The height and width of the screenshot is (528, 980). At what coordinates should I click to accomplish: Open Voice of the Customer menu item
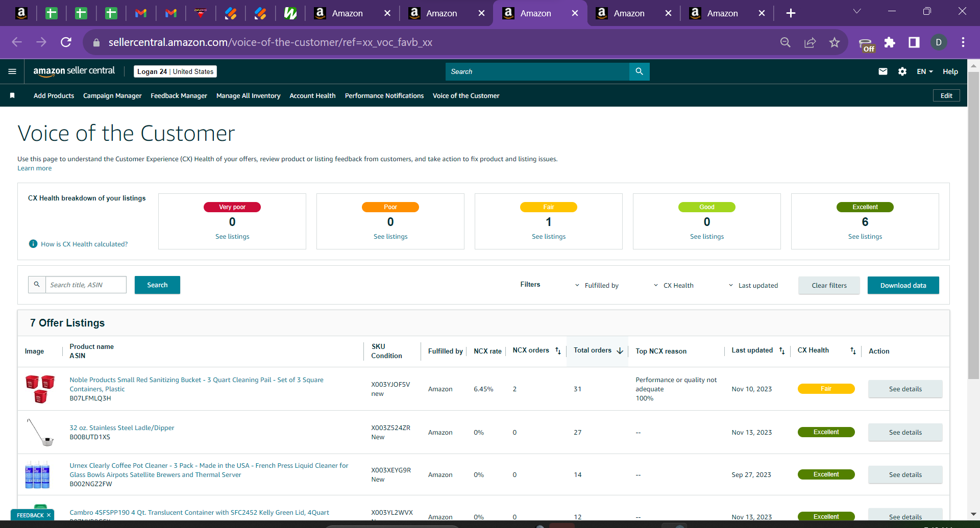coord(466,95)
